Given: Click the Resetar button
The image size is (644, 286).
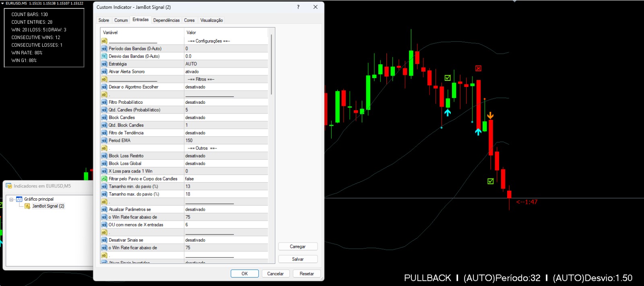Looking at the screenshot, I should coord(307,274).
